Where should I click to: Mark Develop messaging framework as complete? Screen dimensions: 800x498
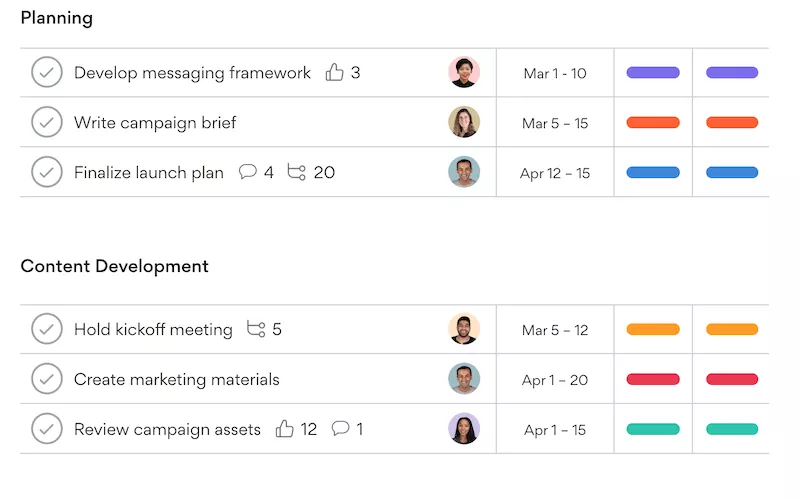click(x=46, y=73)
